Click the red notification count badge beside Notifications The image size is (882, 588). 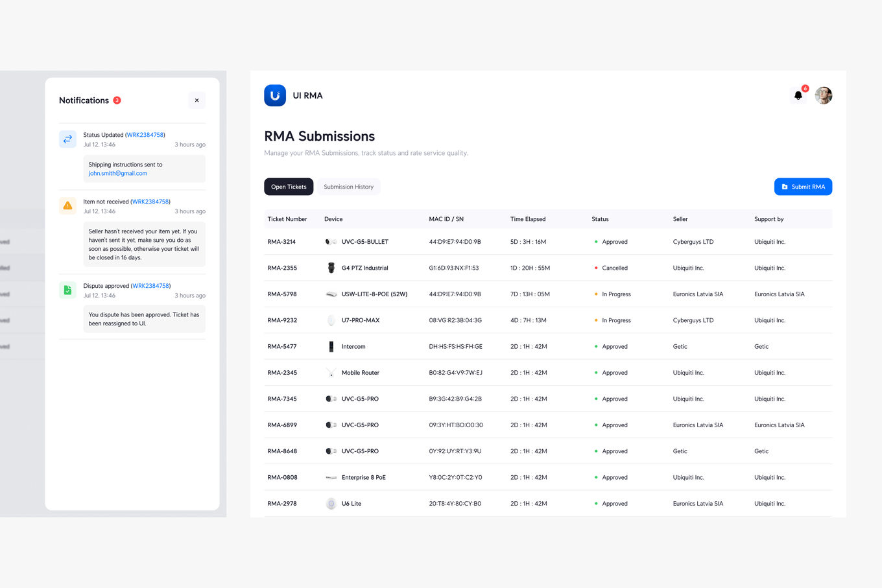[x=117, y=100]
